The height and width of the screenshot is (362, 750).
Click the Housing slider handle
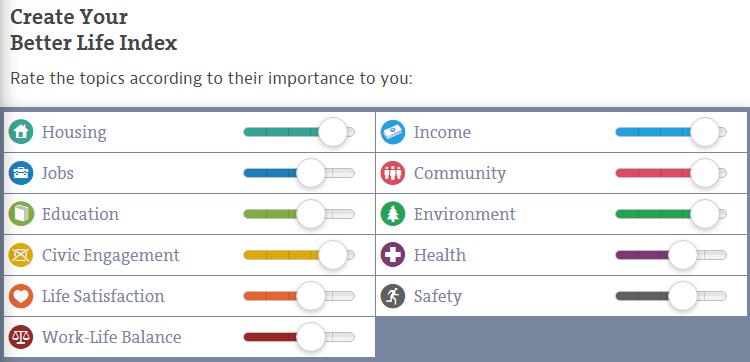332,132
